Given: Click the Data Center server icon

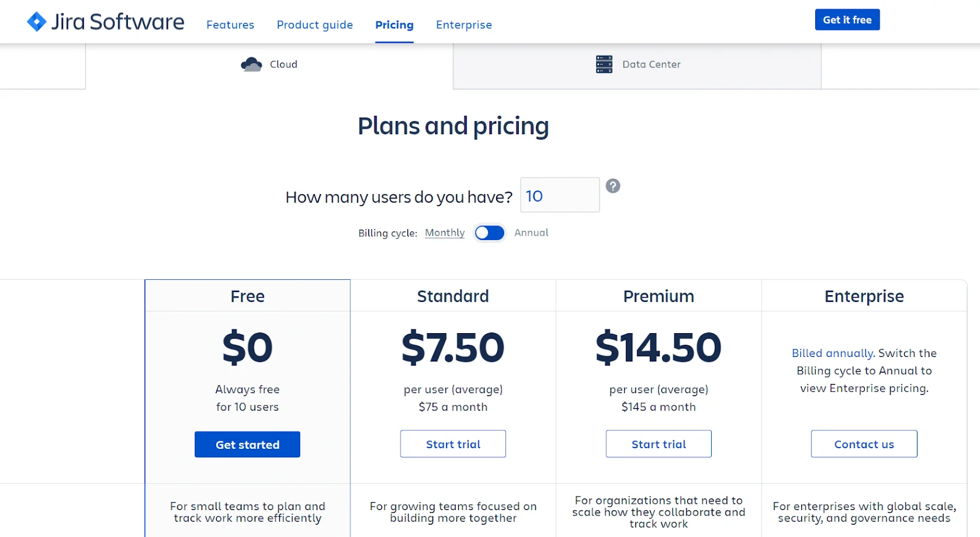Looking at the screenshot, I should pyautogui.click(x=604, y=64).
